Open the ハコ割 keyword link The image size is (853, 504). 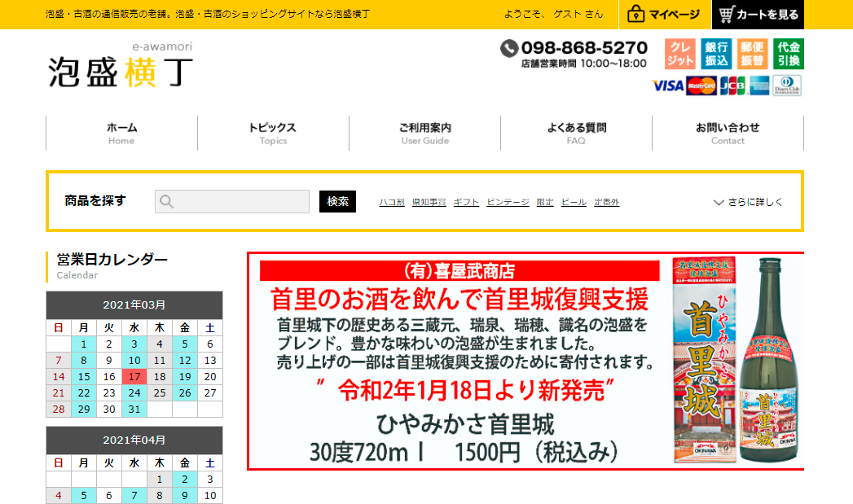pyautogui.click(x=392, y=202)
